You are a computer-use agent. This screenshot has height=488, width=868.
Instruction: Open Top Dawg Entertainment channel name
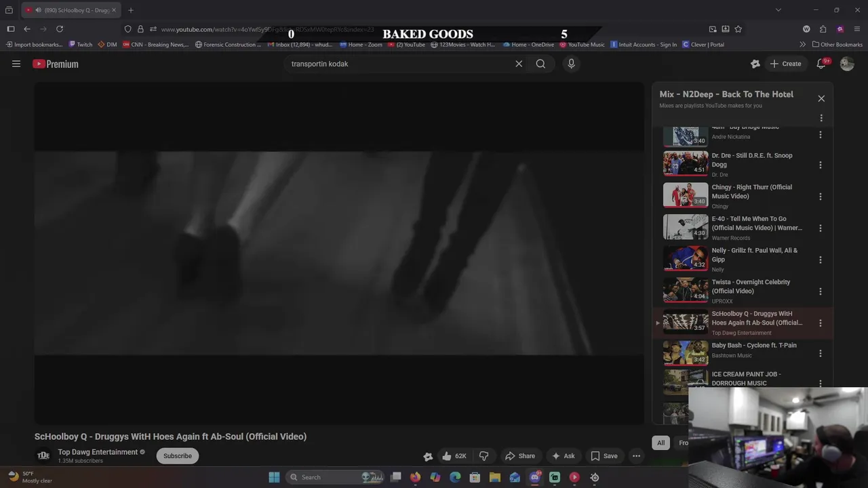coord(98,452)
